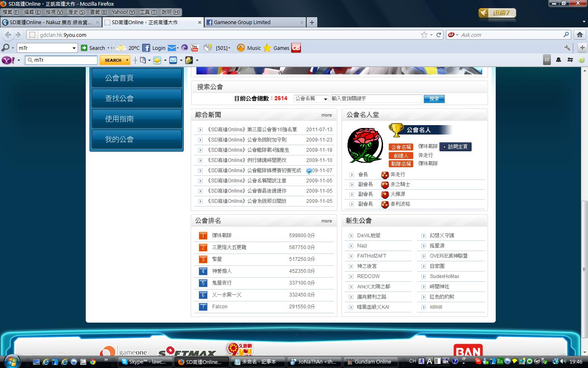Image resolution: width=588 pixels, height=368 pixels.
Task: Expand the [501] toolbar dropdown
Action: pyautogui.click(x=229, y=48)
